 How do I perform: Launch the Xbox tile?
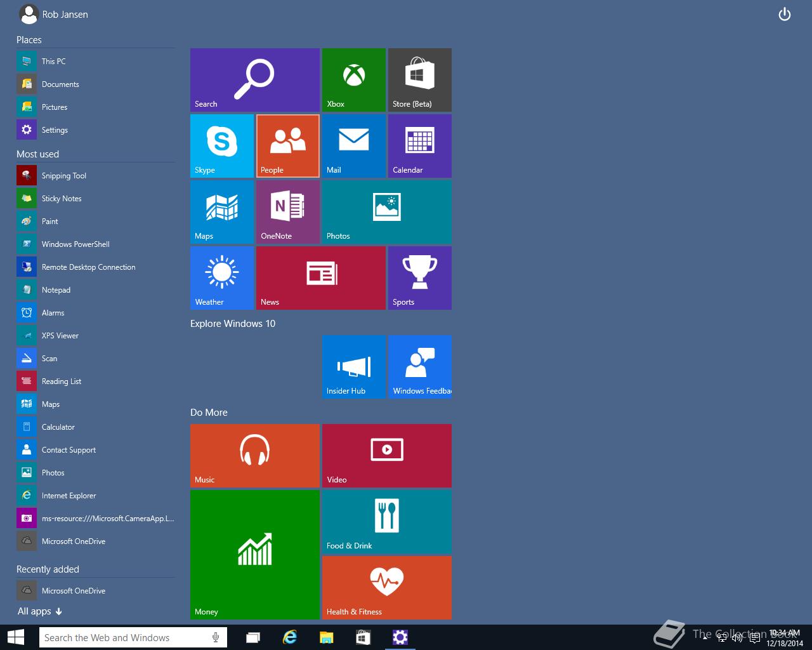coord(354,80)
